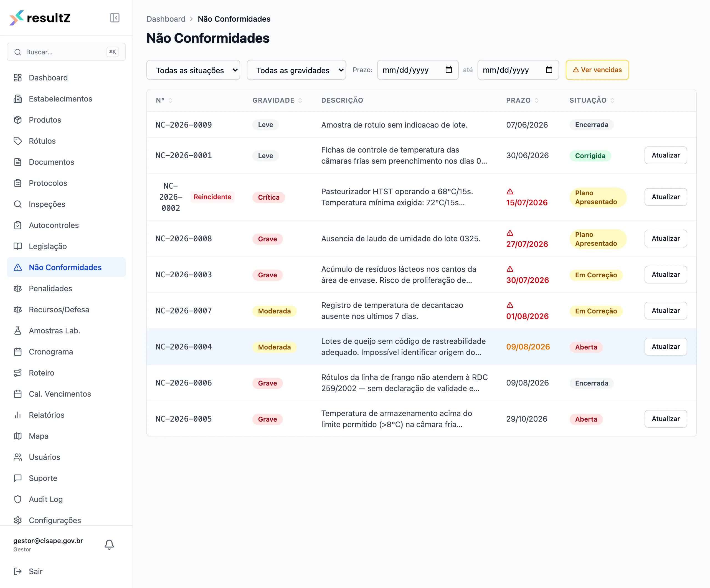This screenshot has width=710, height=588.
Task: Open calendar picker of the 'até' date
Action: pyautogui.click(x=549, y=70)
